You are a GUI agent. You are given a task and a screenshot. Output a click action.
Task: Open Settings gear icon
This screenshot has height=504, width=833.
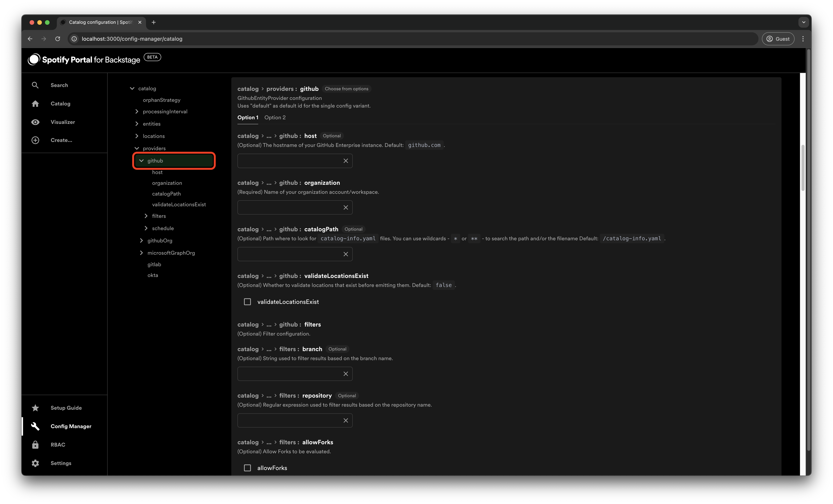[x=35, y=463]
